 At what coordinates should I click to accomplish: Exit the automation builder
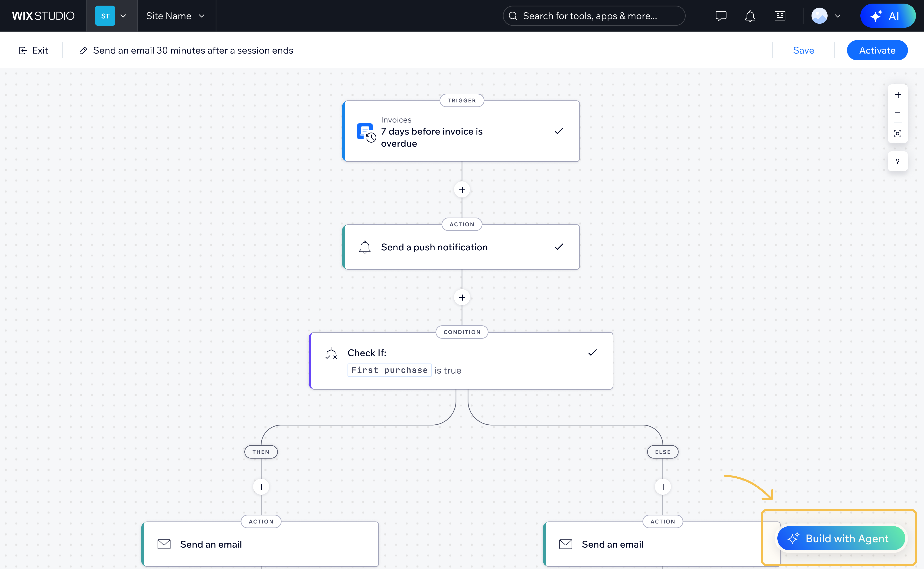coord(33,50)
